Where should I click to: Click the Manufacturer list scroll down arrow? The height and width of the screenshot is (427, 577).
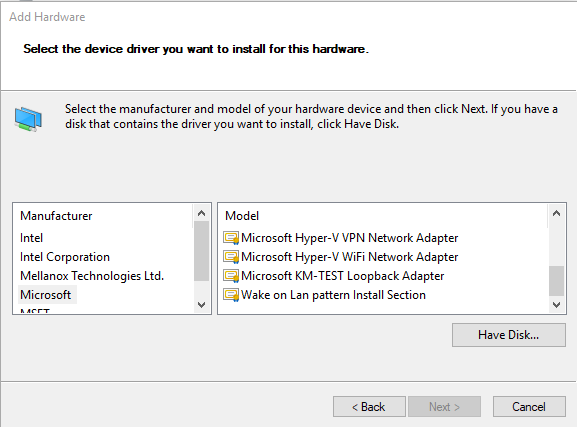click(201, 305)
